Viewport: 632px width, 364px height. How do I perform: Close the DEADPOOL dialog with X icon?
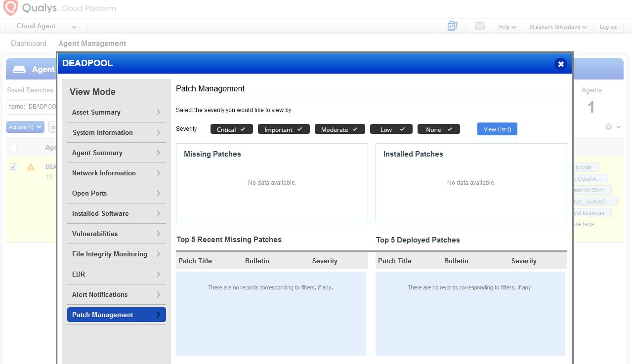point(560,64)
